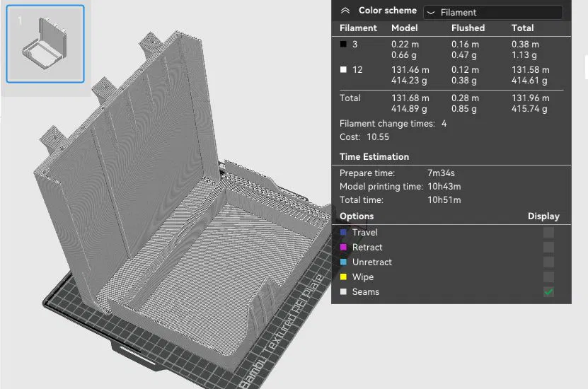Click the Model column header
Screen dimensions: 588x389
[404, 28]
